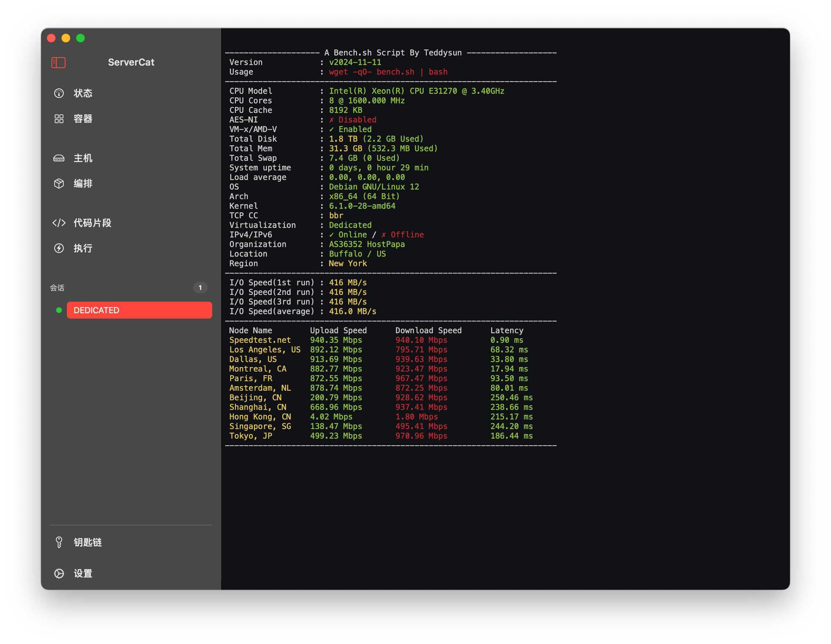This screenshot has height=644, width=831.
Task: Click the 代码片段 code brackets icon
Action: pos(59,223)
